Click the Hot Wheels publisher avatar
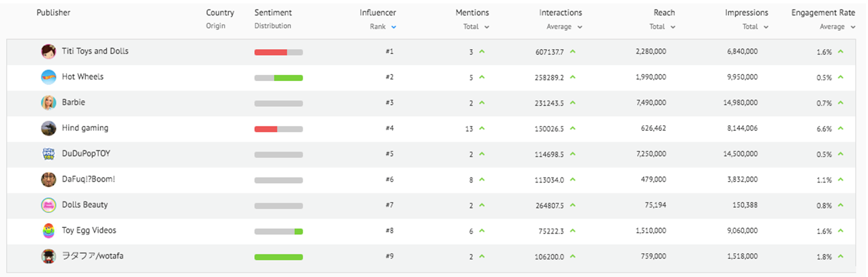Viewport: 868px width, 277px height. pos(48,77)
